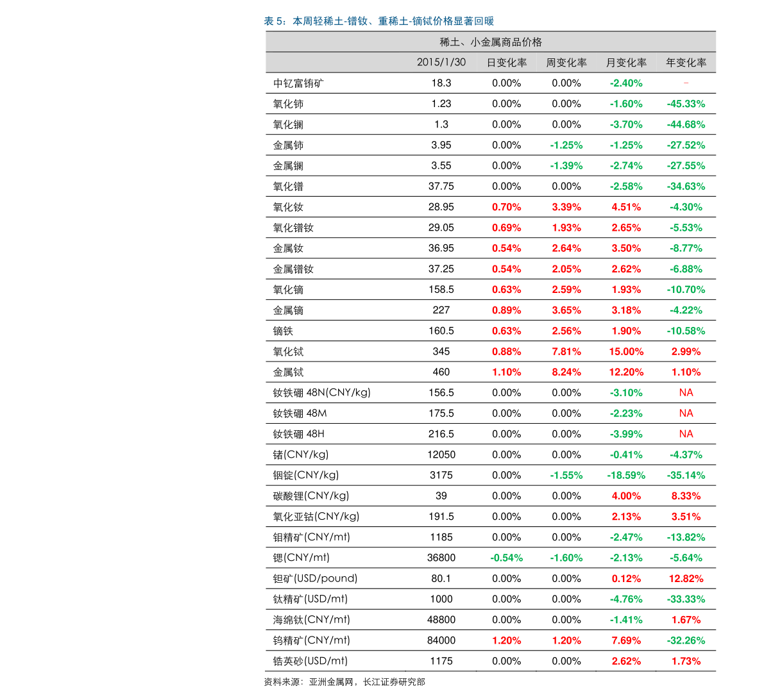The width and height of the screenshot is (764, 700).
Task: Select the 日变化率 column header
Action: coord(507,63)
